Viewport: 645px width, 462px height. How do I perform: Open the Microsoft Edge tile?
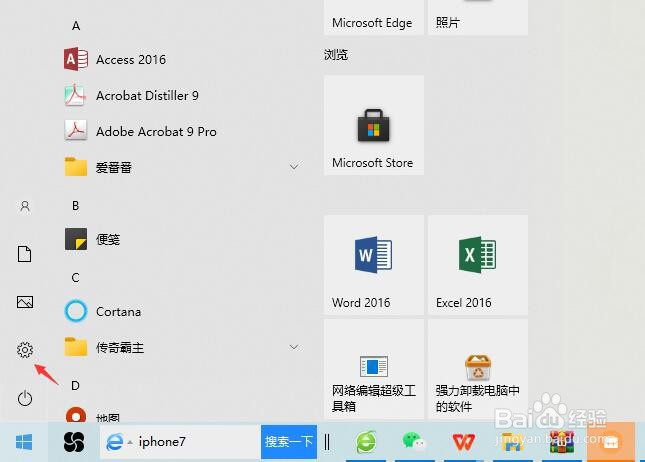pyautogui.click(x=374, y=17)
